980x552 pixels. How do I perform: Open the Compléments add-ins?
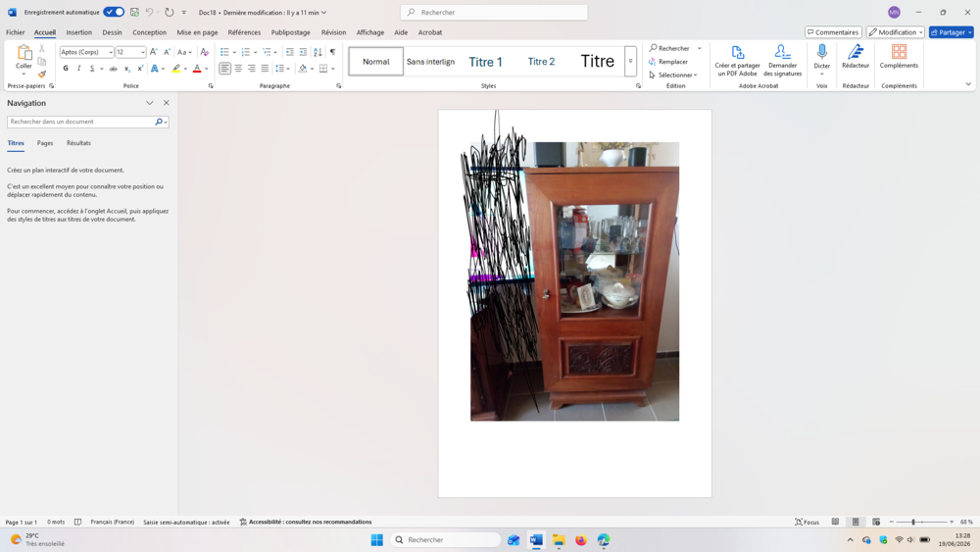point(899,56)
